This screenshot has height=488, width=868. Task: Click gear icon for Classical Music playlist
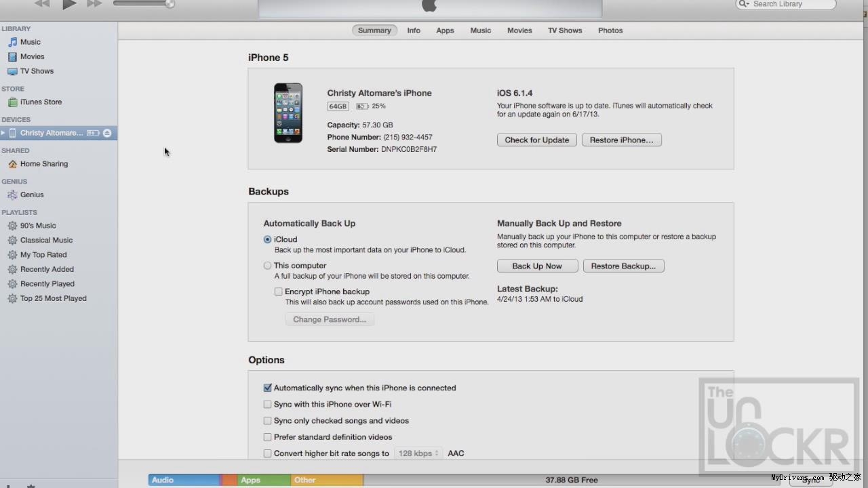[12, 240]
